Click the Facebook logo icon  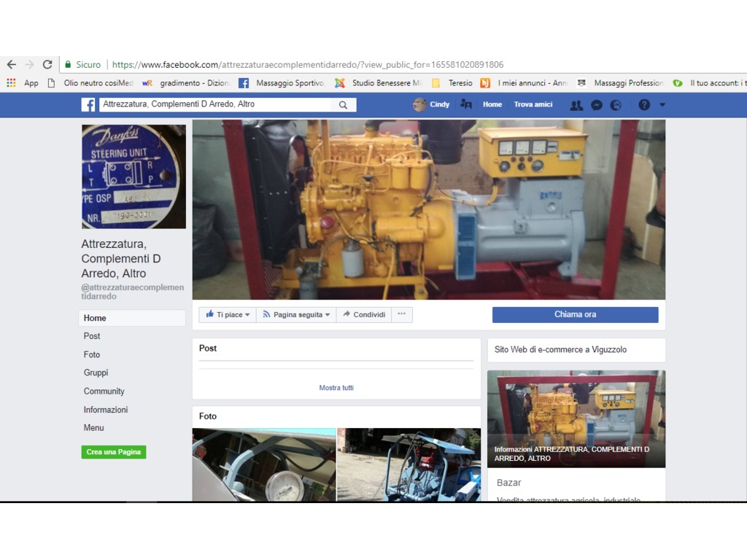pos(88,105)
